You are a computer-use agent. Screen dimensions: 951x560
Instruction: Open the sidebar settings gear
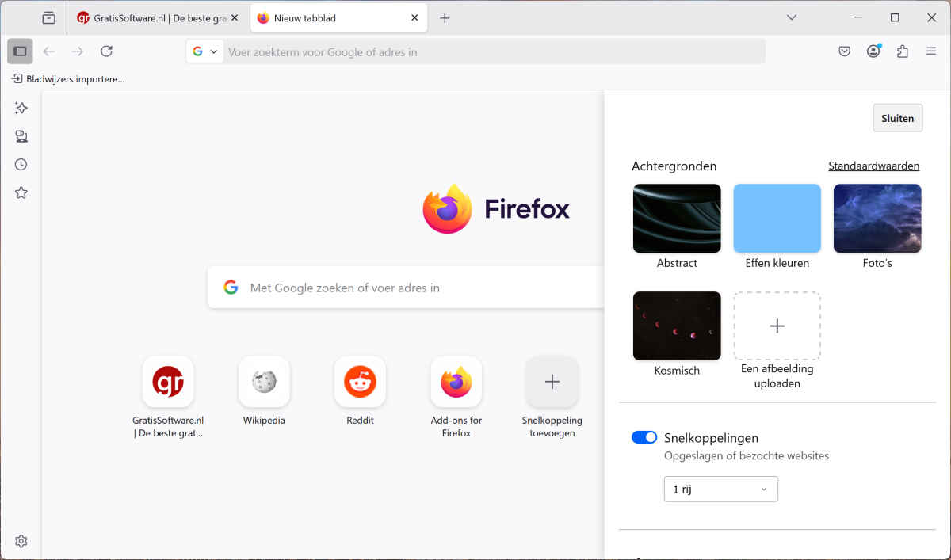coord(21,541)
